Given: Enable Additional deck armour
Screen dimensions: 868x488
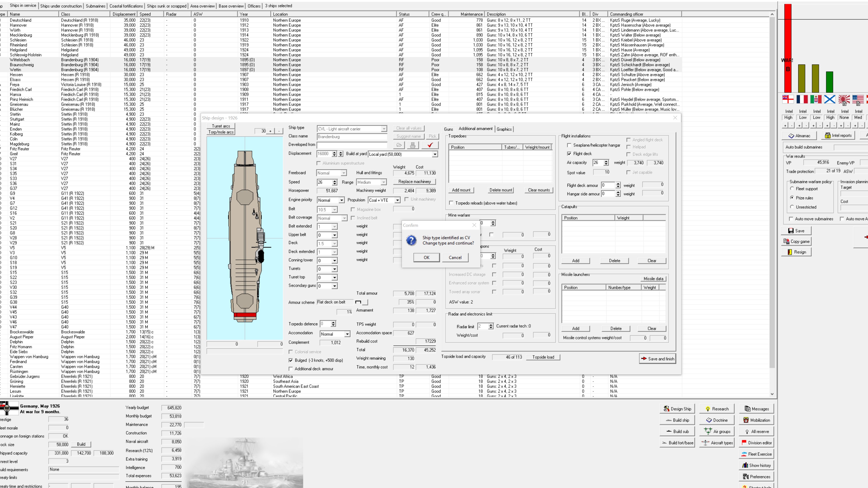Looking at the screenshot, I should pyautogui.click(x=290, y=369).
